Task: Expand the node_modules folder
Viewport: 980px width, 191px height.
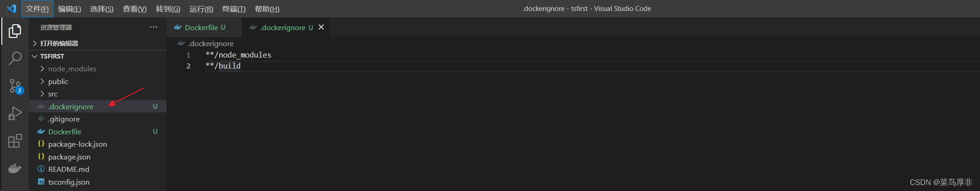Action: point(72,69)
